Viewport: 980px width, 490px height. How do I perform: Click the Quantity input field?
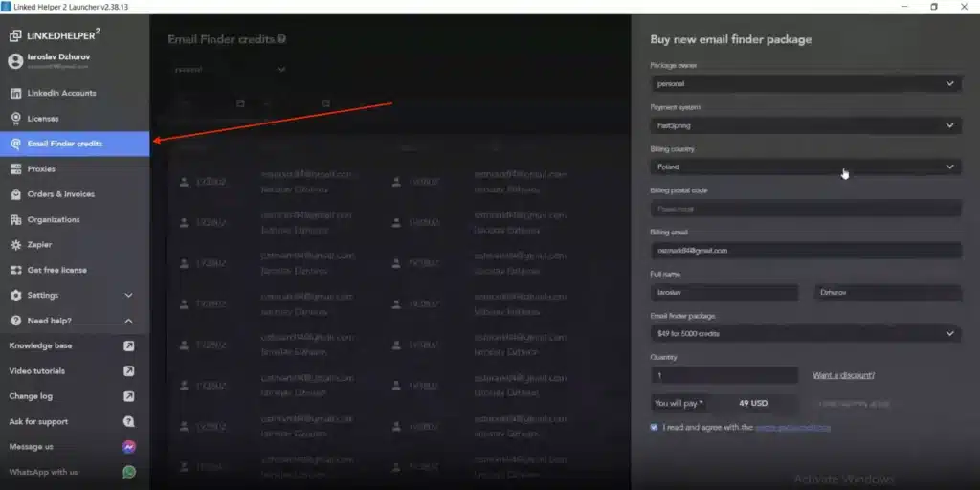click(x=724, y=375)
